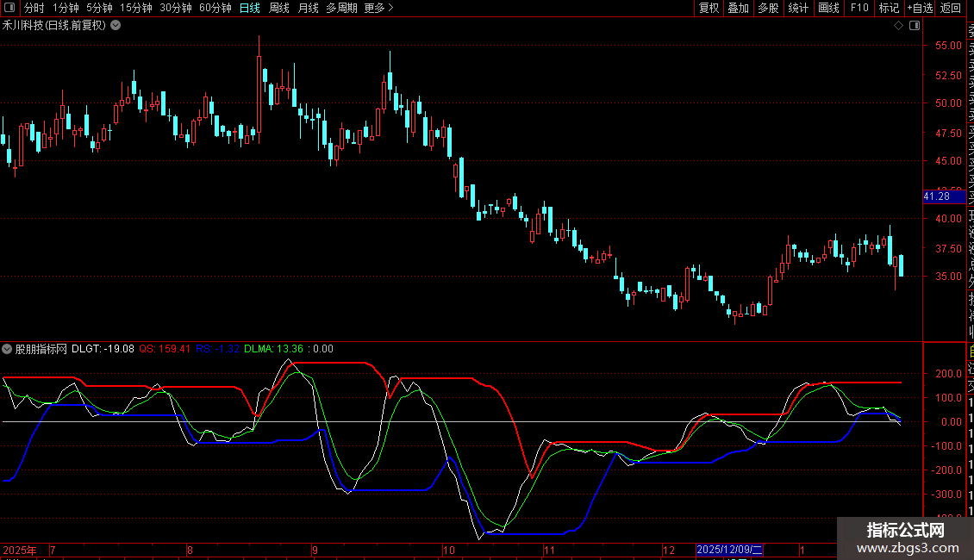
Task: Click the 返回 back button
Action: click(x=951, y=8)
